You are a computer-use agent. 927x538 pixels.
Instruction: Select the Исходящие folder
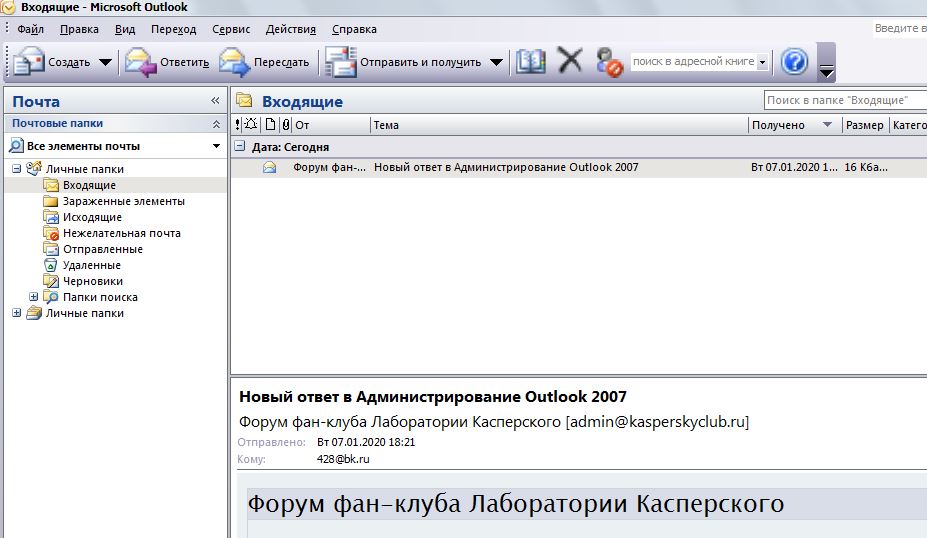point(92,217)
